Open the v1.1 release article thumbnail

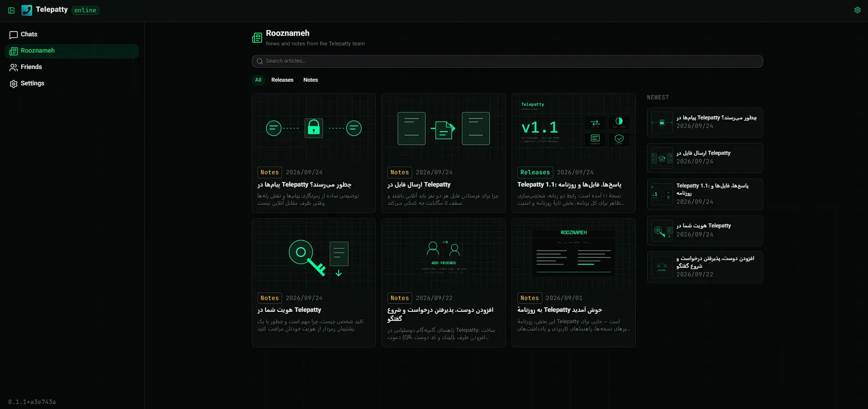(574, 128)
